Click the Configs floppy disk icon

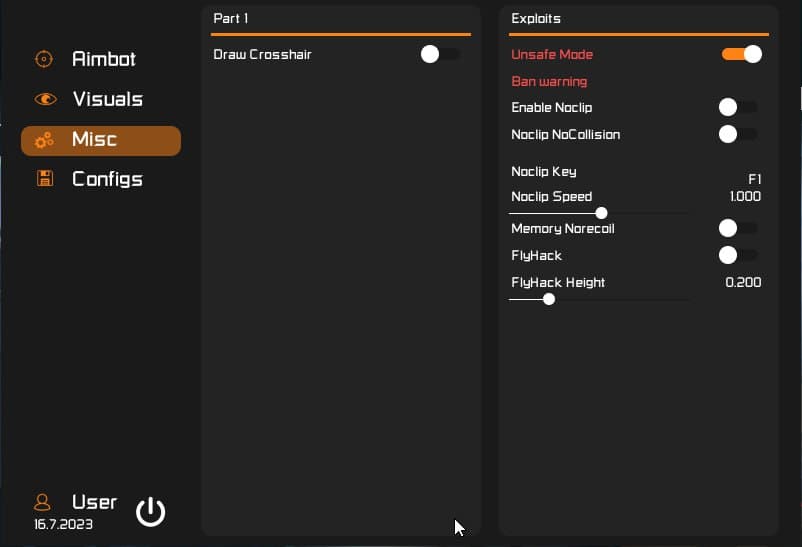(44, 179)
